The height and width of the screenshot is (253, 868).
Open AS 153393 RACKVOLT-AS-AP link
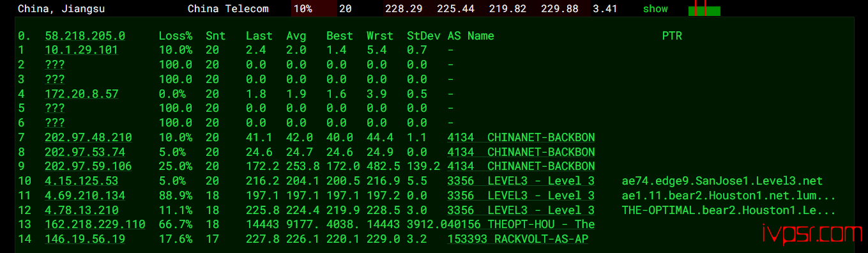[518, 239]
